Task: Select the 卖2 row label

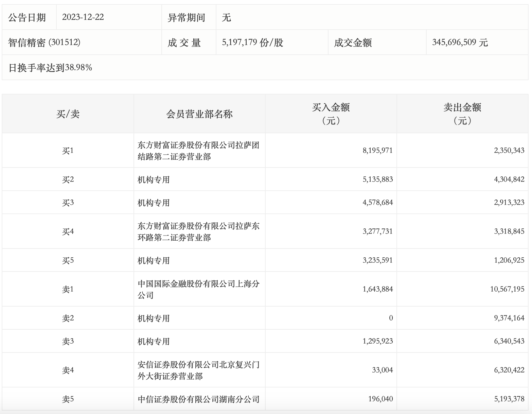Action: [68, 318]
